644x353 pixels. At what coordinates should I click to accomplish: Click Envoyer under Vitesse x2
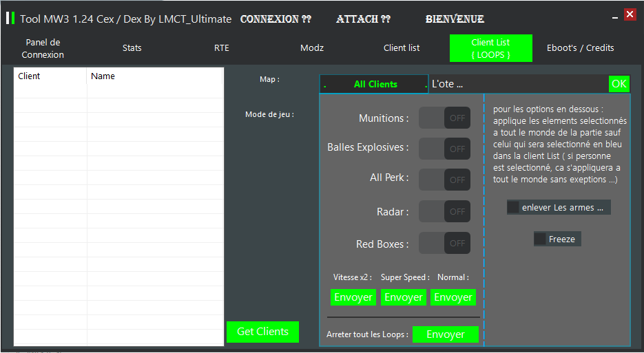[x=353, y=297]
